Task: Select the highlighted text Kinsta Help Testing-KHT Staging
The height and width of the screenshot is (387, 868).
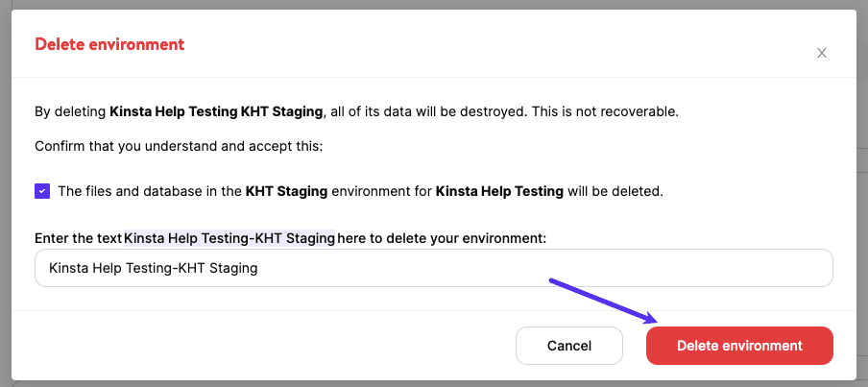Action: tap(229, 238)
